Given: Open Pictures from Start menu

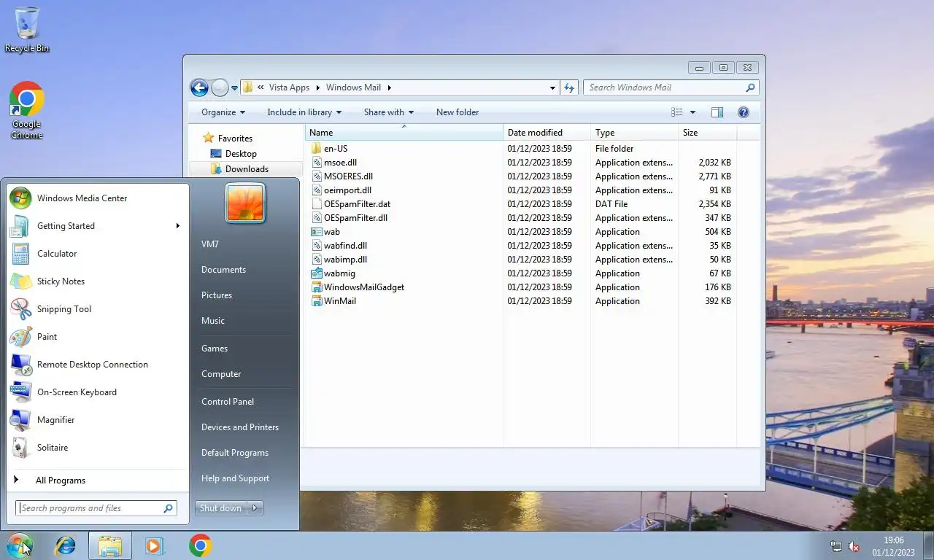Looking at the screenshot, I should coord(217,295).
